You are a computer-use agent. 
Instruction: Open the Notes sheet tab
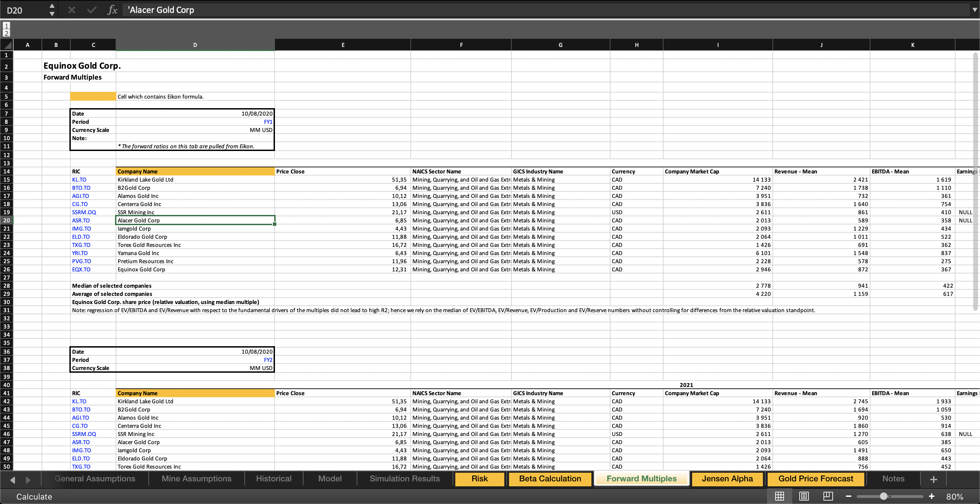click(x=893, y=478)
